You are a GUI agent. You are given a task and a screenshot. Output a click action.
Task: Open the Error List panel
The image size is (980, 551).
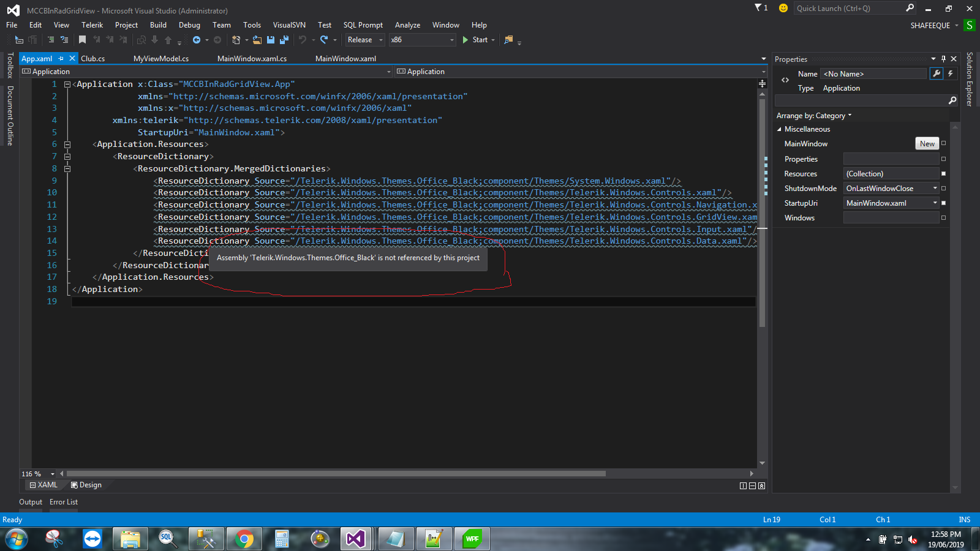click(x=64, y=502)
